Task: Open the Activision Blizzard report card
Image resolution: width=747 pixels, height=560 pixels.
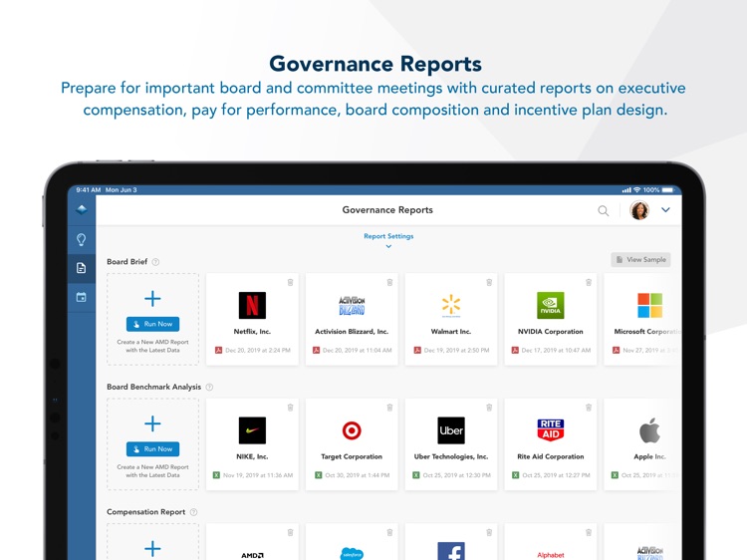Action: coord(352,319)
